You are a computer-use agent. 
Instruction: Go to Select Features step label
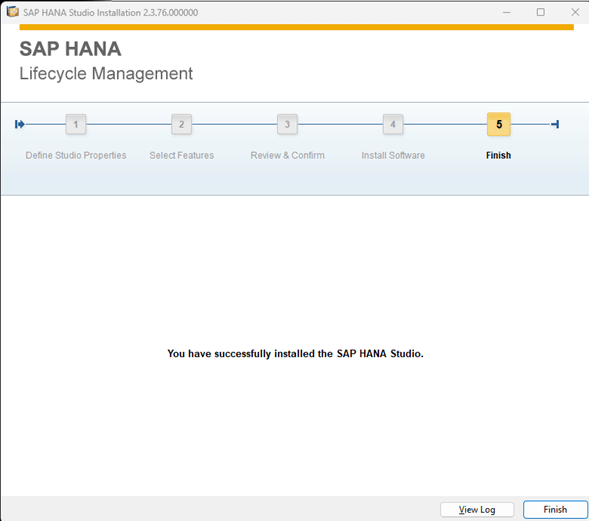[x=182, y=155]
